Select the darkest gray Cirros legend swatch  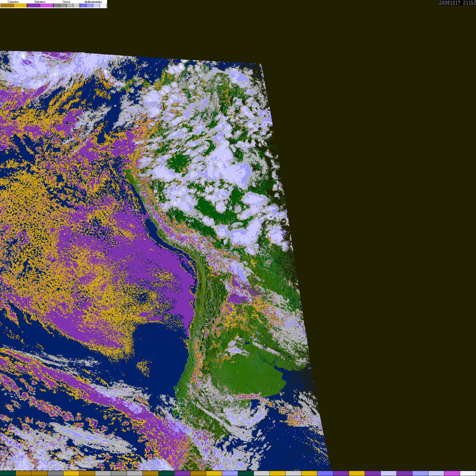tap(57, 5)
